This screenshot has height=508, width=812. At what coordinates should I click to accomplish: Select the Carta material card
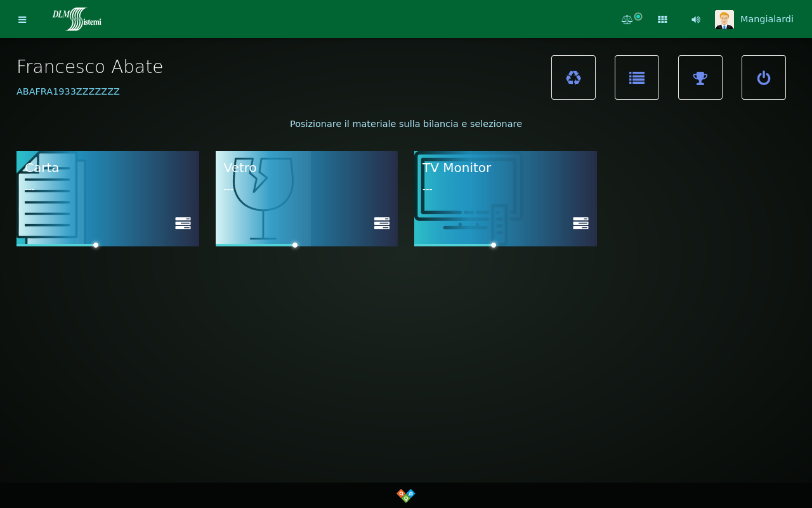108,198
